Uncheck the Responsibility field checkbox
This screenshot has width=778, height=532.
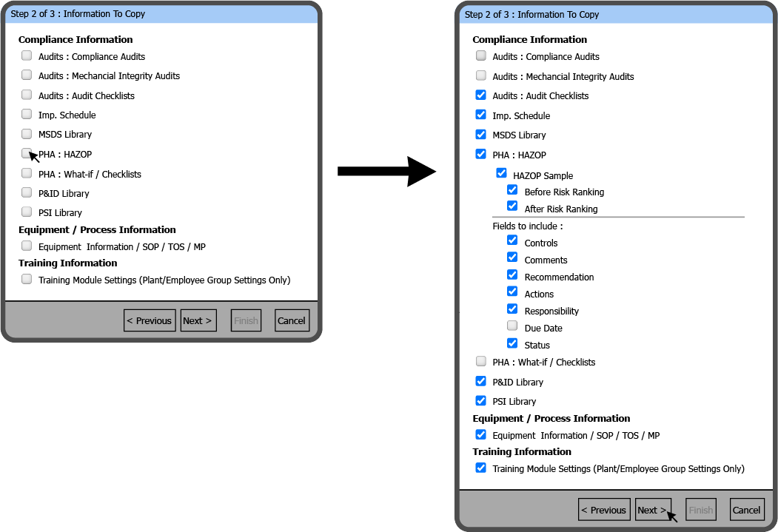click(x=512, y=309)
